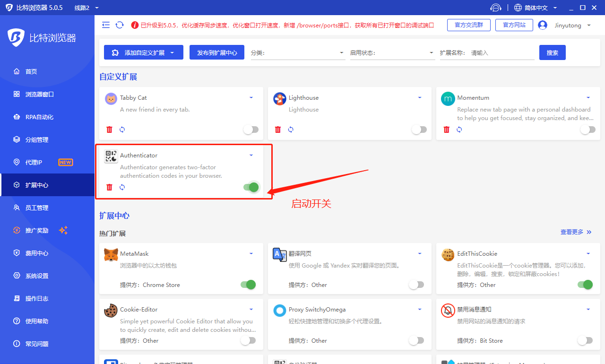
Task: Open 推广奖励 in the sidebar
Action: tap(47, 230)
